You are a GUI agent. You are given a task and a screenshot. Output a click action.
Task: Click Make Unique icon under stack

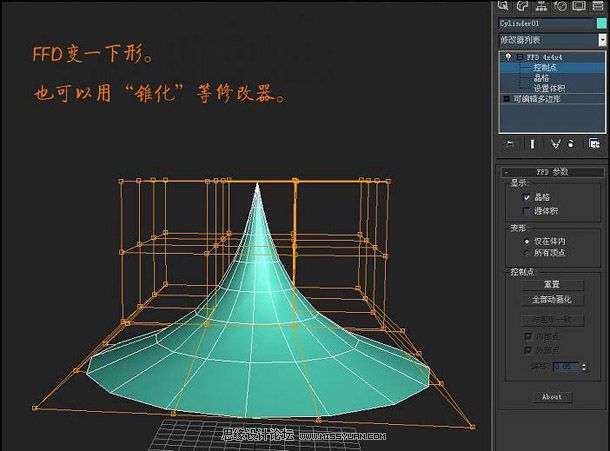(x=556, y=144)
